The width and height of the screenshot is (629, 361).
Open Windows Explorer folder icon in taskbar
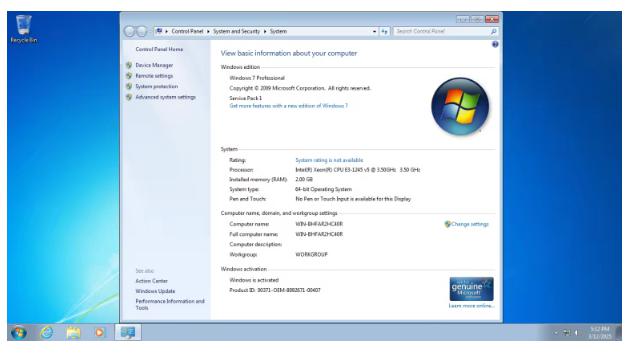73,333
